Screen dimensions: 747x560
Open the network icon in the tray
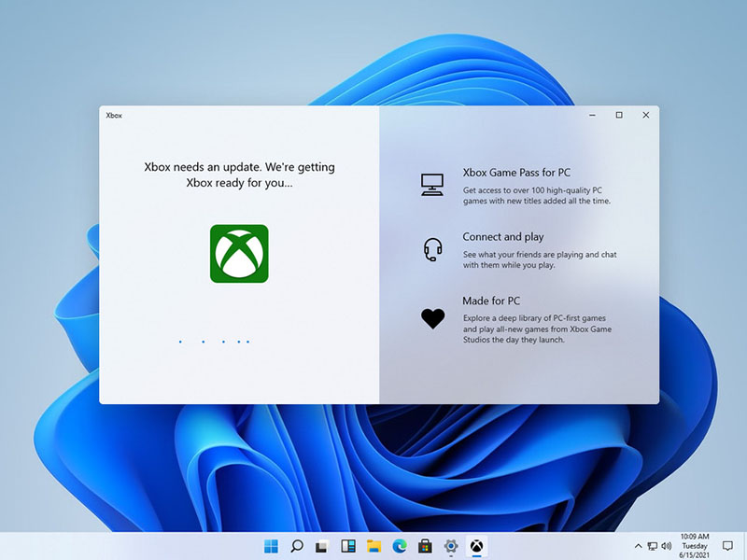coord(653,545)
